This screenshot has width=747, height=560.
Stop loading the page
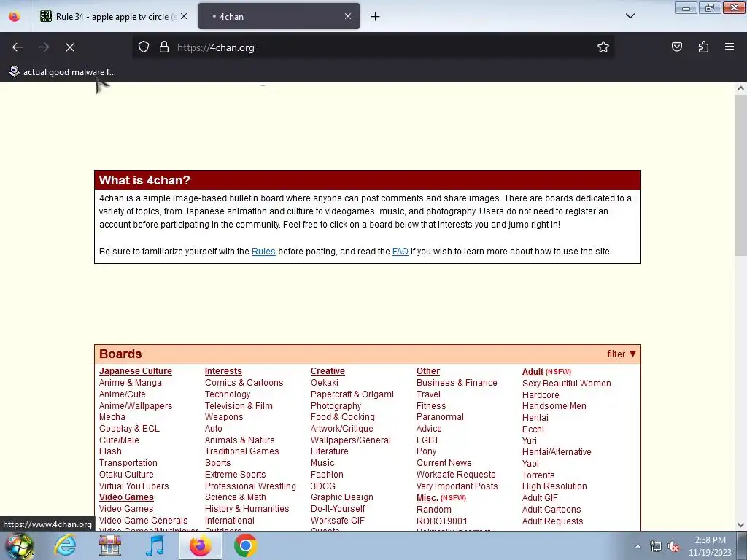pyautogui.click(x=70, y=47)
